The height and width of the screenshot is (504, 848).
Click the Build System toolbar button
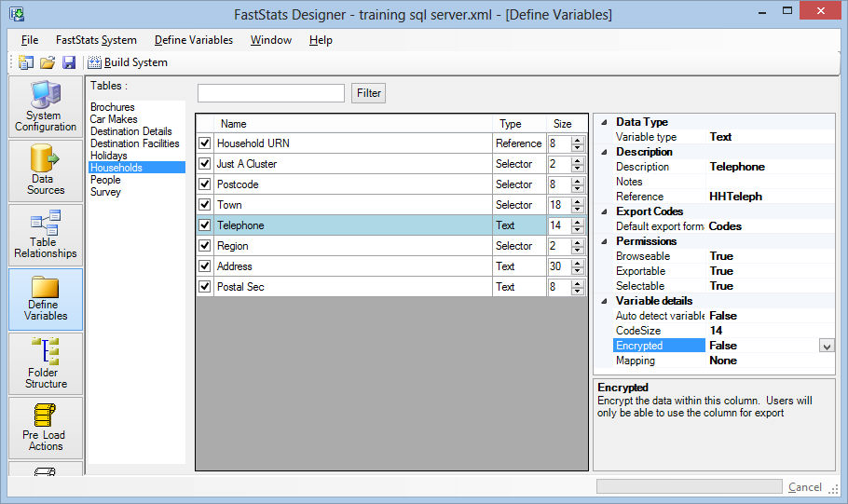pos(128,62)
